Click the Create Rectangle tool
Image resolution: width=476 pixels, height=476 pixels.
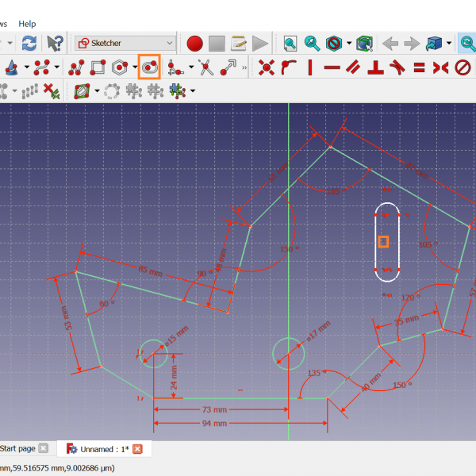click(x=98, y=67)
